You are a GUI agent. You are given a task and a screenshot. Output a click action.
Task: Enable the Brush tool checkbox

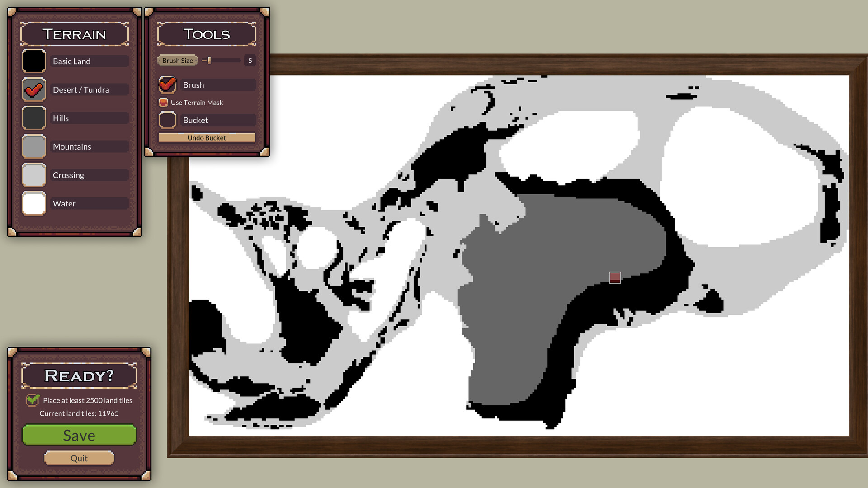[169, 84]
